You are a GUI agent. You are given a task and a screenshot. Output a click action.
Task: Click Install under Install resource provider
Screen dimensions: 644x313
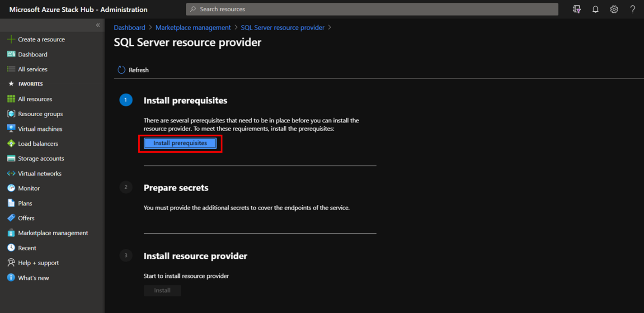162,290
